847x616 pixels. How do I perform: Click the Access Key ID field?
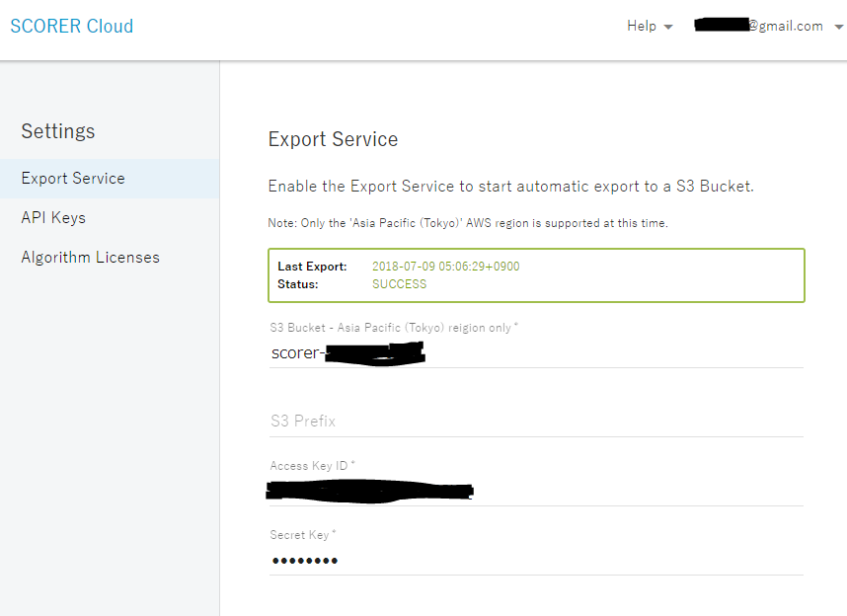536,492
